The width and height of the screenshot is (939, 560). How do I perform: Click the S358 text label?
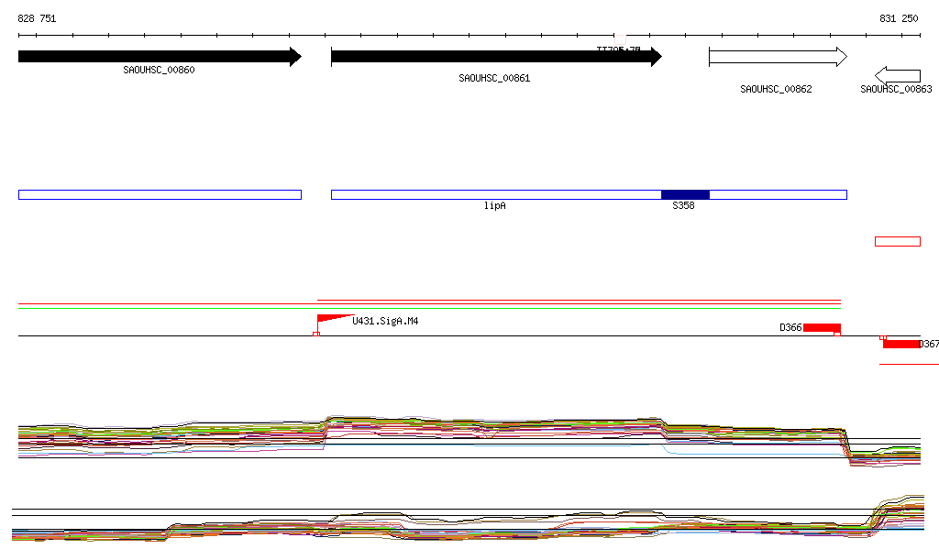tap(683, 206)
